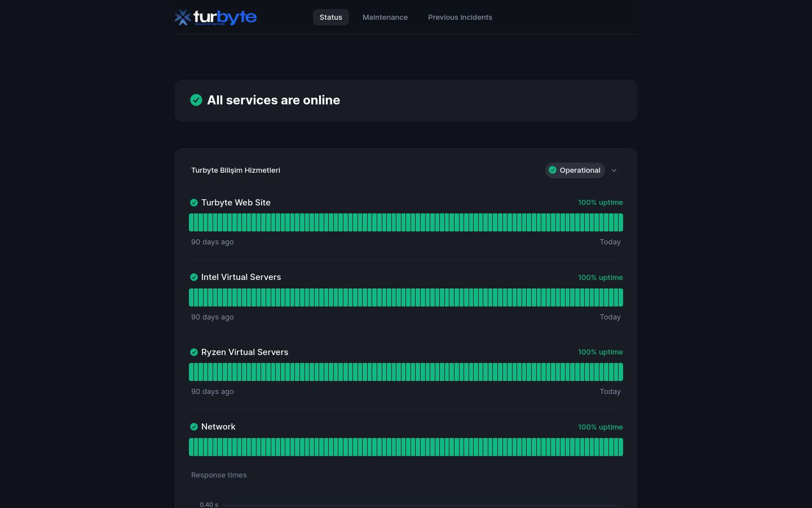
Task: Click the Turbyte Web Site uptime history bar
Action: coord(406,222)
